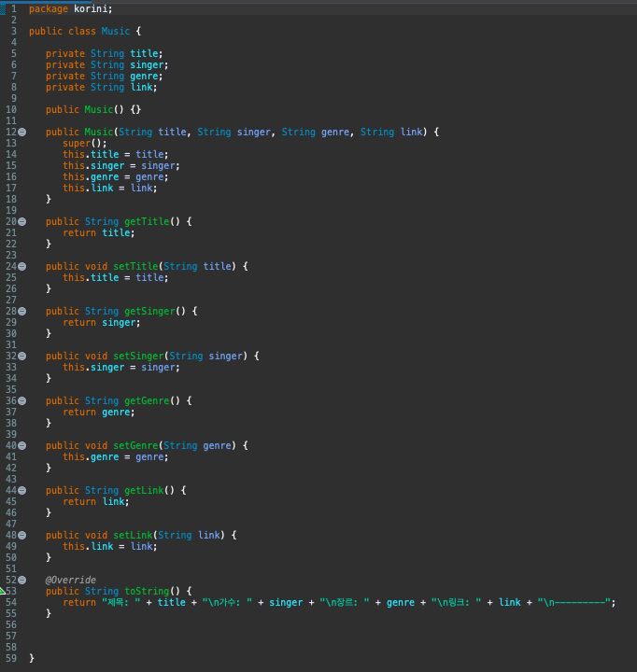The width and height of the screenshot is (637, 672).
Task: Collapse the getLink method fold at line 44
Action: 21,490
